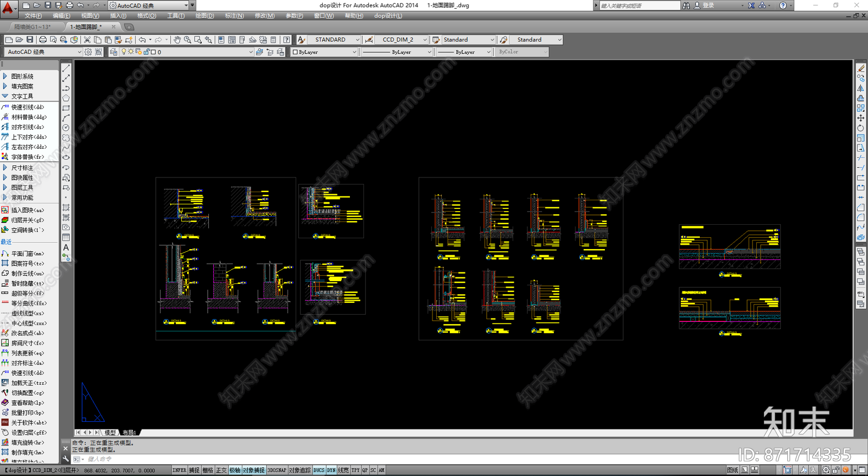The height and width of the screenshot is (476, 868).
Task: Open the dop设计(L) menu
Action: click(388, 16)
